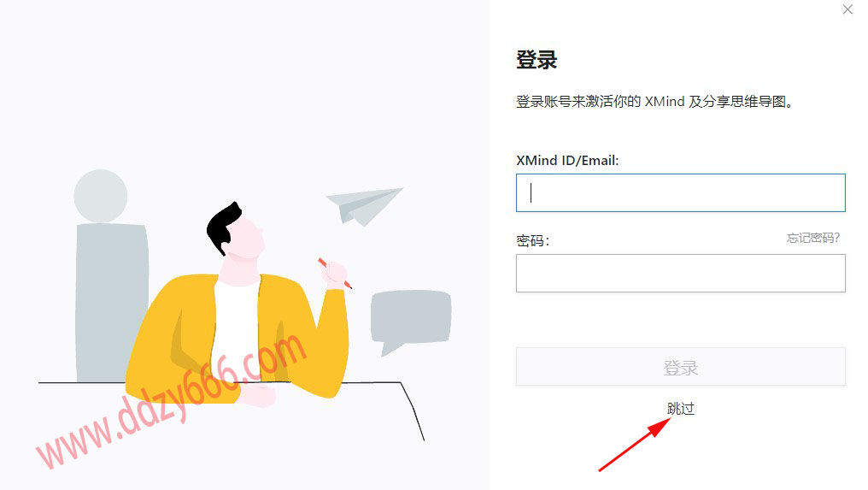Viewport: 868px width, 490px height.
Task: Open the 忘记密码? link
Action: click(x=813, y=238)
